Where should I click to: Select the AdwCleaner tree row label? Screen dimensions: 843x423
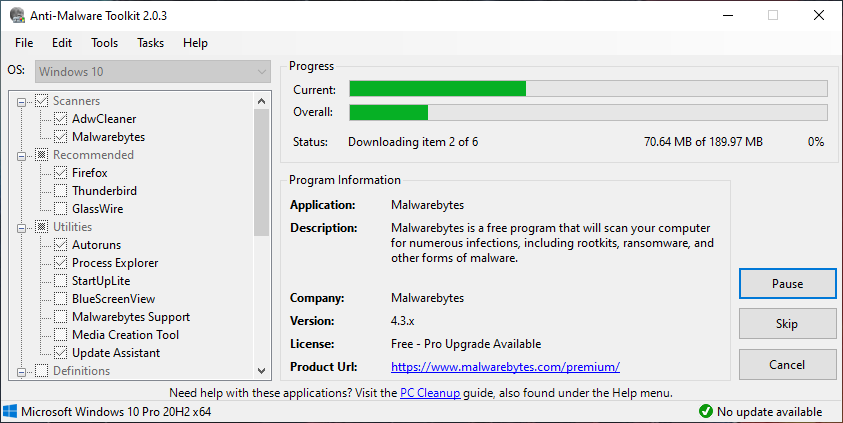[x=104, y=119]
